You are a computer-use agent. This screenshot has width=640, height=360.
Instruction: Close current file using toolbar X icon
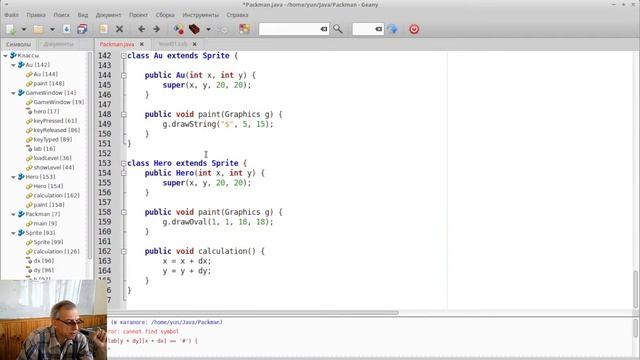(x=119, y=29)
